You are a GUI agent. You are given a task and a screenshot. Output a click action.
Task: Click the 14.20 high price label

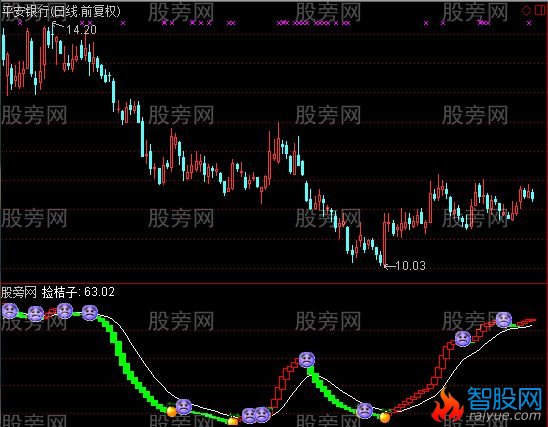tap(81, 30)
